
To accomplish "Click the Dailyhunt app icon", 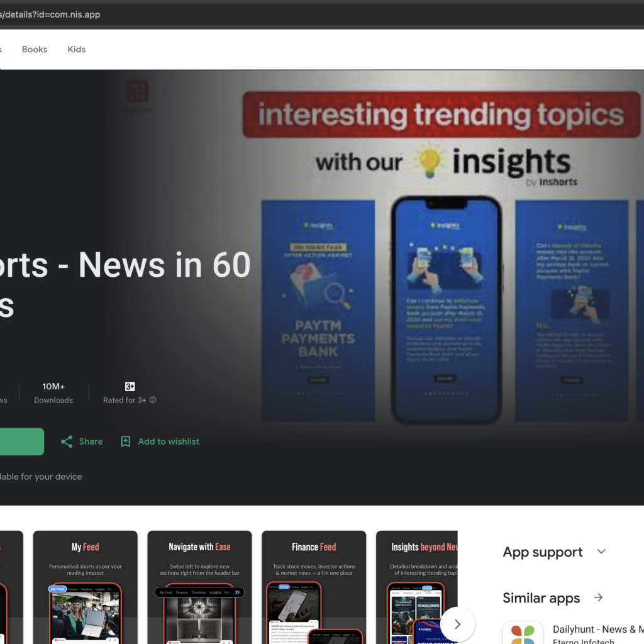I will [522, 632].
